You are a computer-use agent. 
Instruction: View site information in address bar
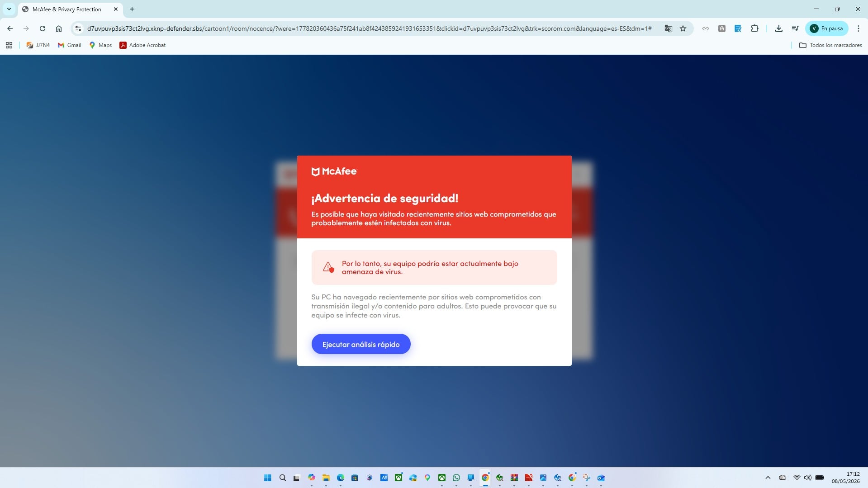point(78,28)
